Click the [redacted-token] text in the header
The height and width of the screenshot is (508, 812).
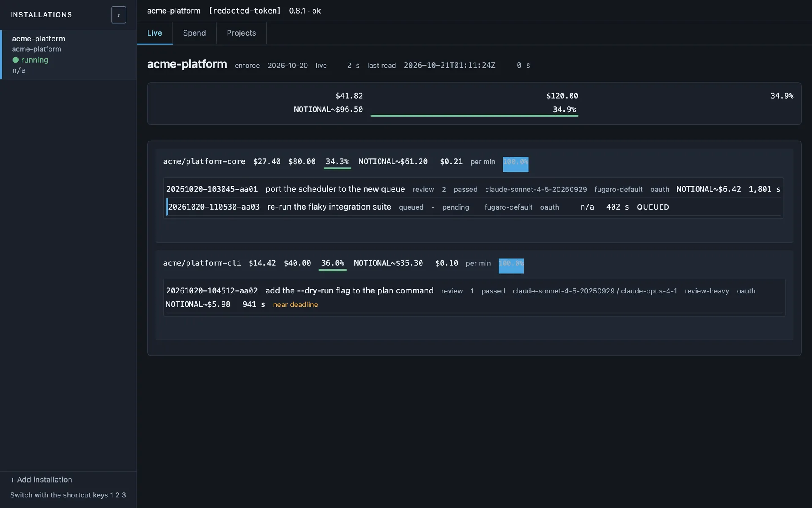[x=244, y=11]
